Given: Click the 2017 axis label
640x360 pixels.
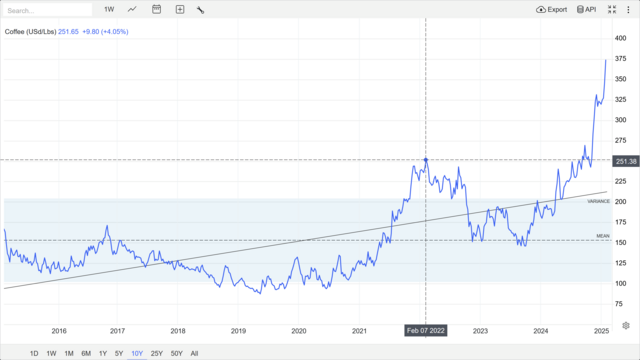Looking at the screenshot, I should click(x=118, y=331).
